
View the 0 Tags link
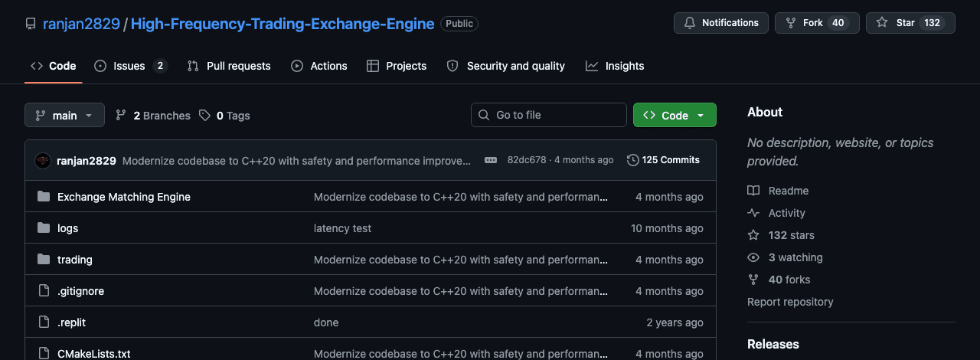(224, 116)
